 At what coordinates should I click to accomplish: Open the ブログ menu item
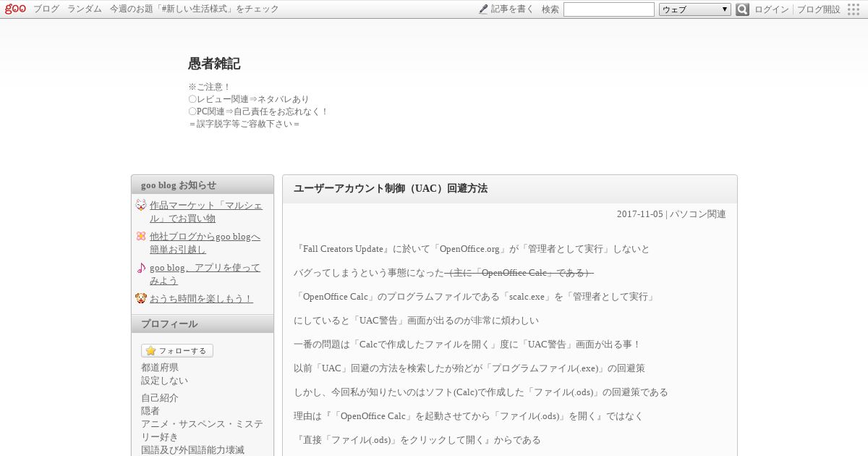(46, 9)
